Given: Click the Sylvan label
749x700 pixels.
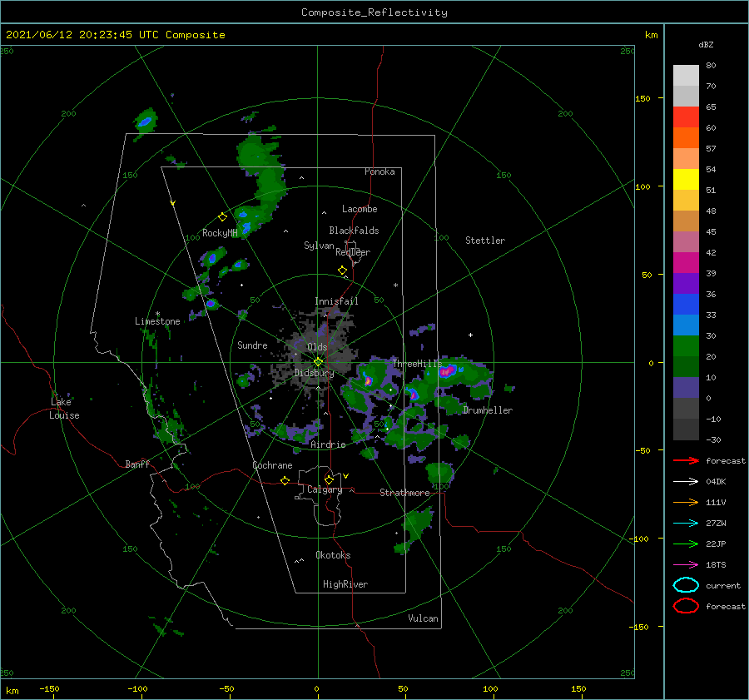Looking at the screenshot, I should coord(319,246).
